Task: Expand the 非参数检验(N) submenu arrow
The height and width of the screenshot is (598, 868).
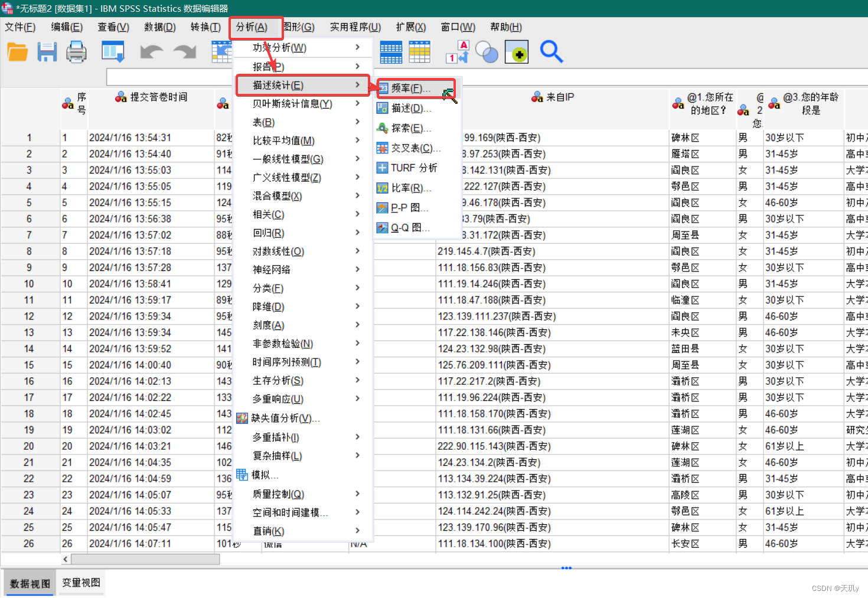Action: [358, 343]
